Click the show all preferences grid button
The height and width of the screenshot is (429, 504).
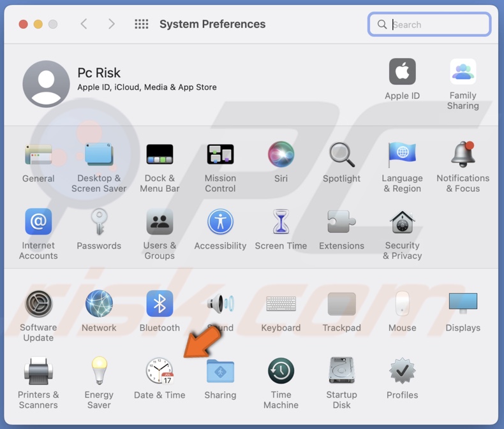(x=142, y=24)
